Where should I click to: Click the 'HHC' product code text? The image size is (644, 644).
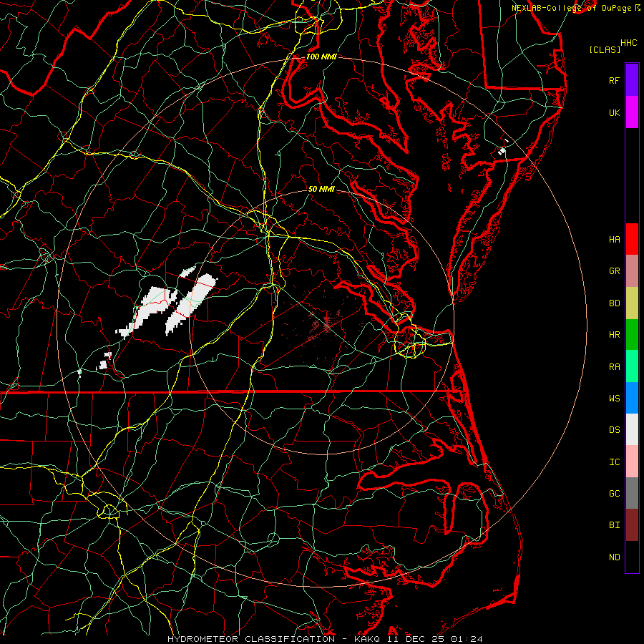[x=629, y=43]
